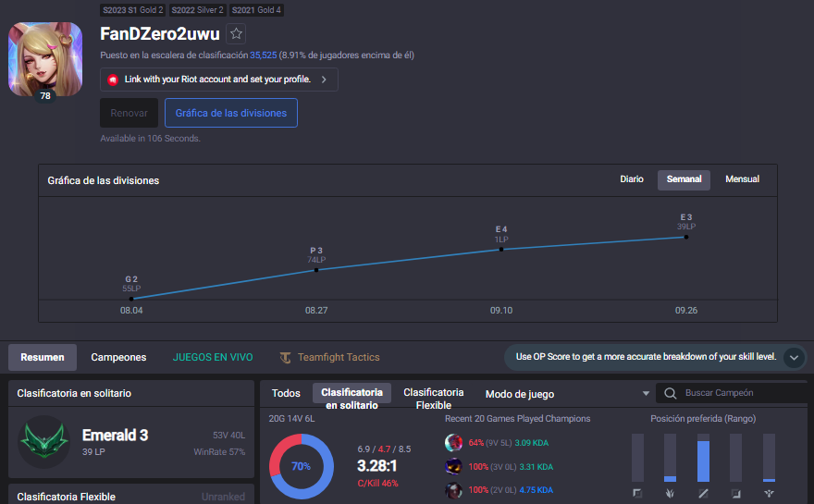Select S2021 Gold 4 season badge
The image size is (814, 504).
pyautogui.click(x=256, y=10)
